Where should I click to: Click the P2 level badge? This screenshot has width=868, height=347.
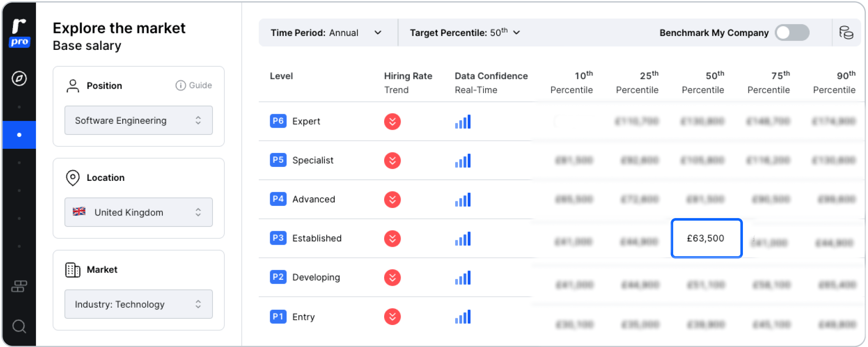(x=278, y=277)
